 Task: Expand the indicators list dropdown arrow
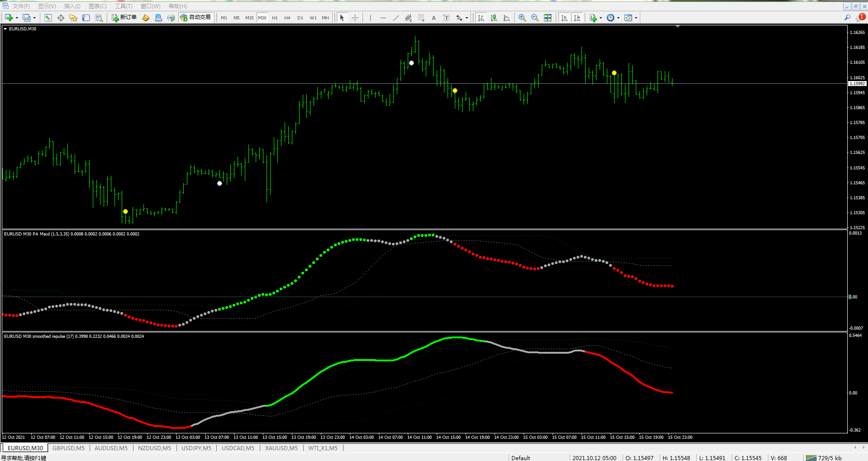pyautogui.click(x=601, y=18)
